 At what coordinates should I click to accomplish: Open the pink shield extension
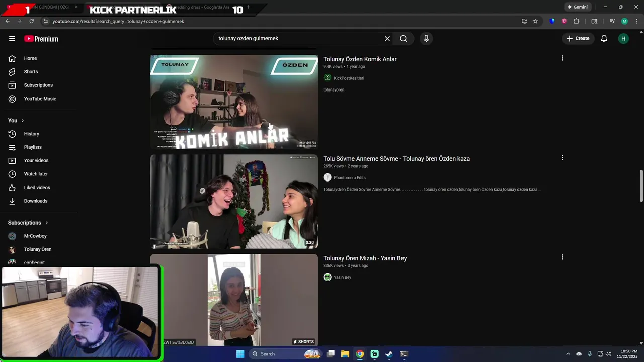pyautogui.click(x=564, y=21)
